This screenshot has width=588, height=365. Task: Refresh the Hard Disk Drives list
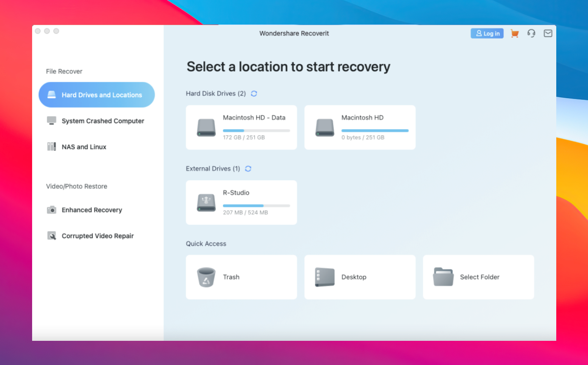click(x=254, y=94)
